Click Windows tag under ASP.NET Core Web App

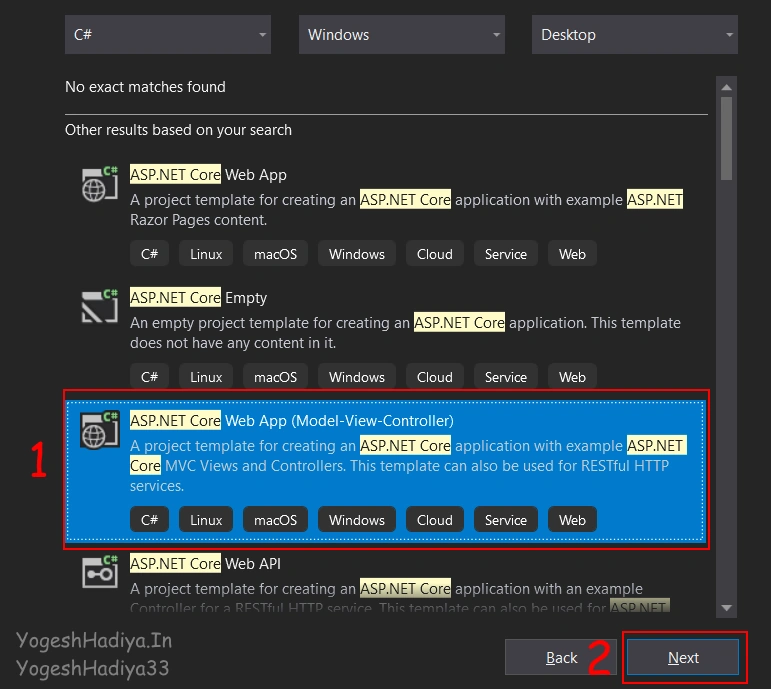[357, 254]
